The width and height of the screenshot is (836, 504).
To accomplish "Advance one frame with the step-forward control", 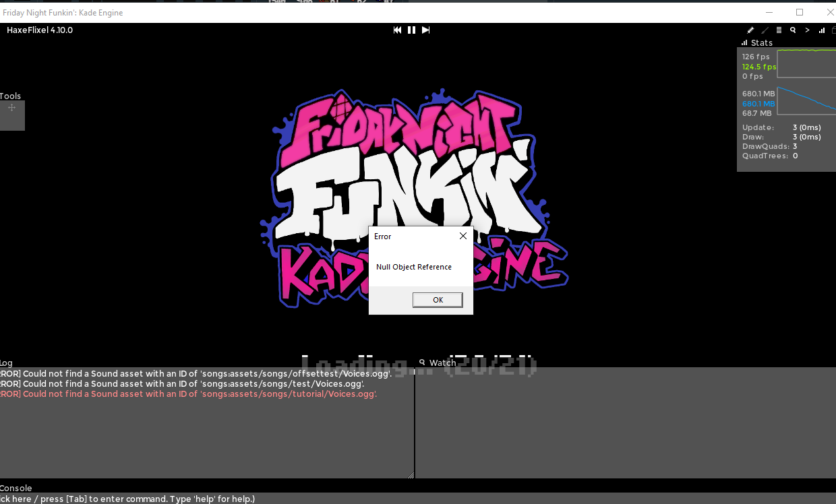I will (425, 30).
